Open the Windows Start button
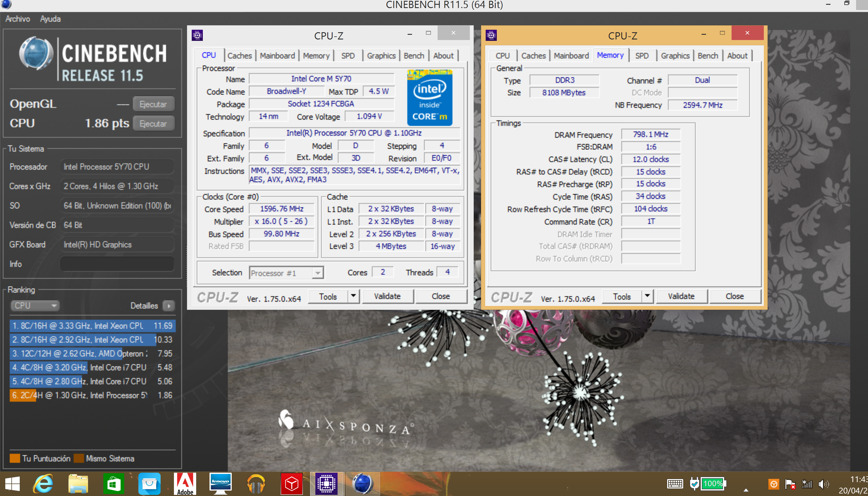 [x=13, y=484]
